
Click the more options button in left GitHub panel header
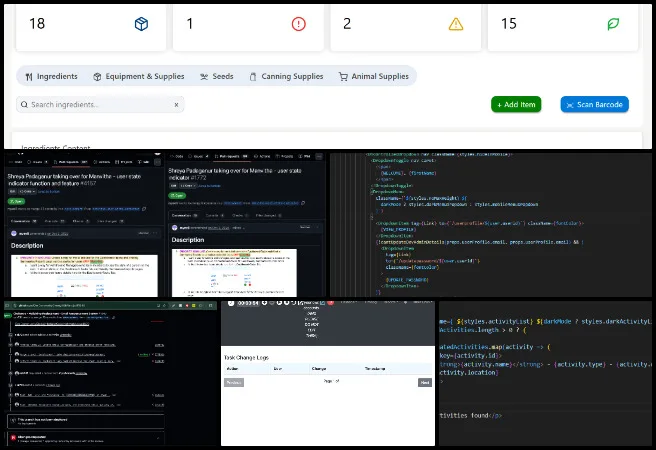coord(157,162)
